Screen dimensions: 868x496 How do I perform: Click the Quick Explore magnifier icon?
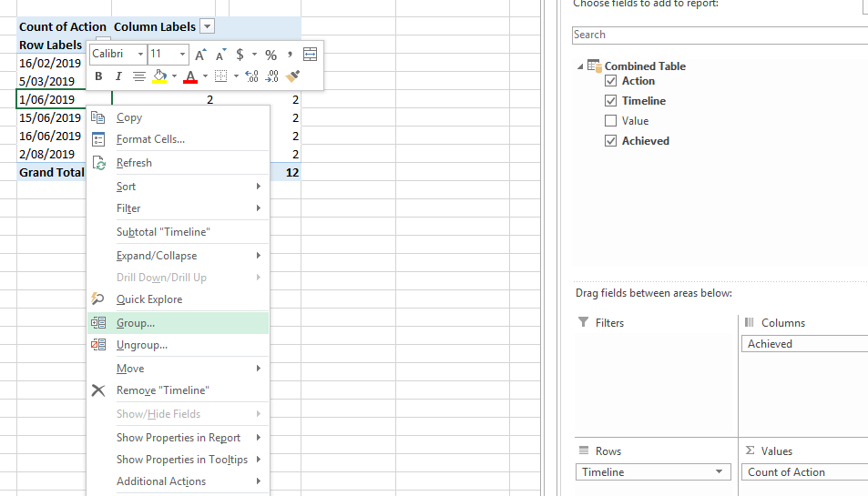[98, 299]
